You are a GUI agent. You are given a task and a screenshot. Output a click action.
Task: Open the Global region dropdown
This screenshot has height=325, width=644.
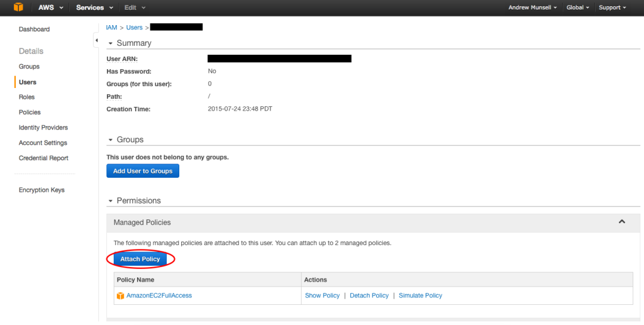[x=577, y=8]
